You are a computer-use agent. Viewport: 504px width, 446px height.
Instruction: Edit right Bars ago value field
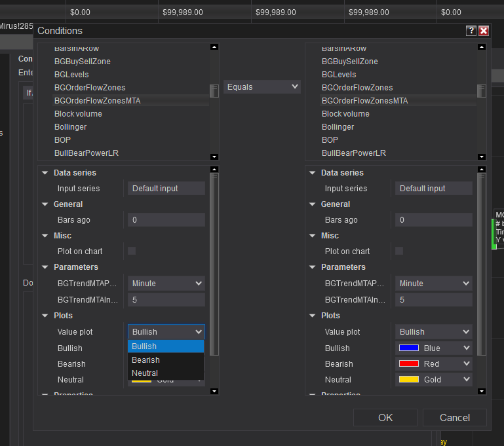[434, 220]
